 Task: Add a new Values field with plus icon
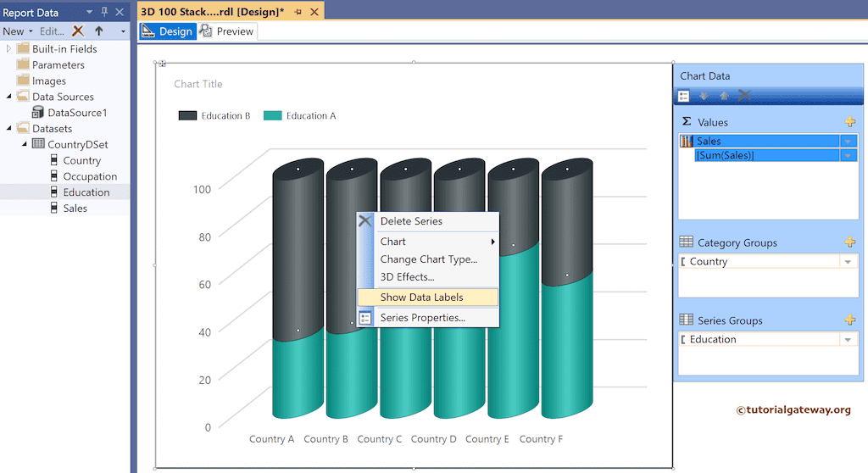pos(850,122)
